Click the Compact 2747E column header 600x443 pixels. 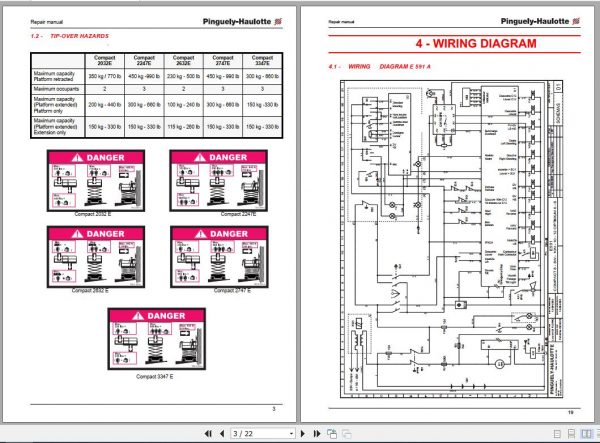pos(223,60)
